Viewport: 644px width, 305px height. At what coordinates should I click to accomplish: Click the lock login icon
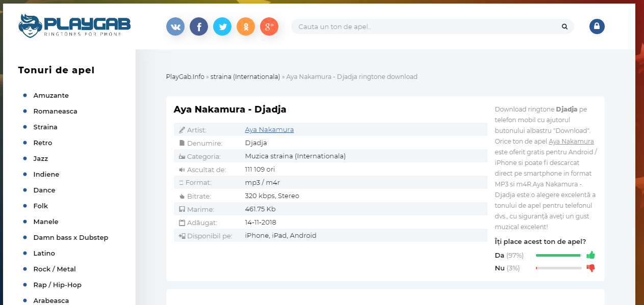click(597, 26)
